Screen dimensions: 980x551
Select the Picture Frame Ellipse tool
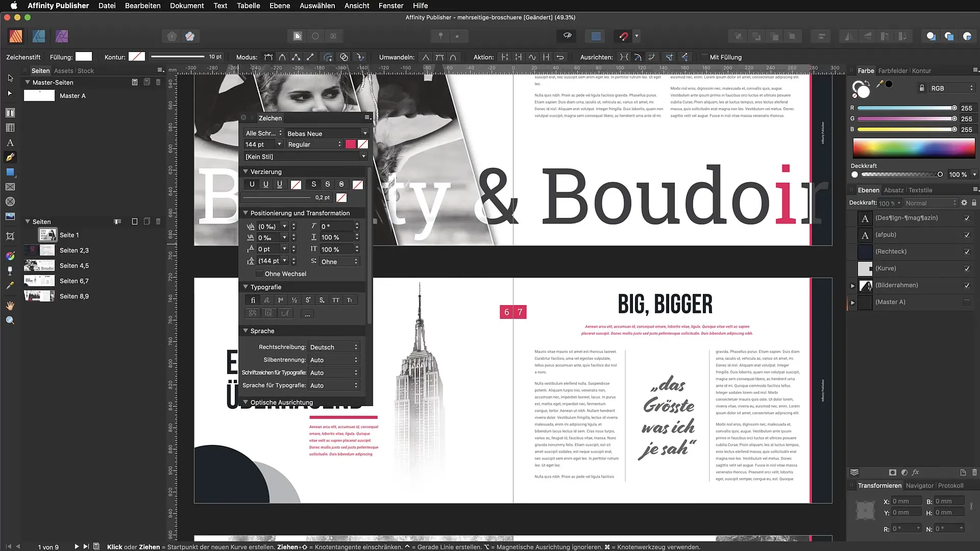pyautogui.click(x=10, y=202)
